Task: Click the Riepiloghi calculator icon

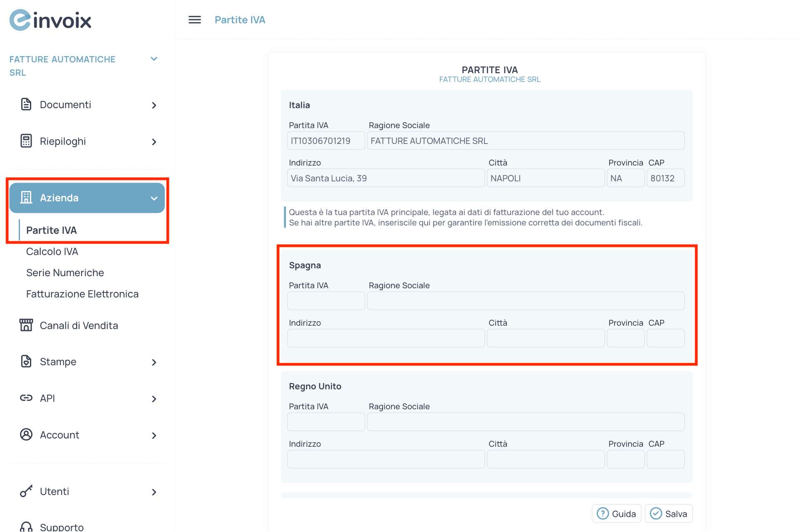Action: click(x=26, y=141)
